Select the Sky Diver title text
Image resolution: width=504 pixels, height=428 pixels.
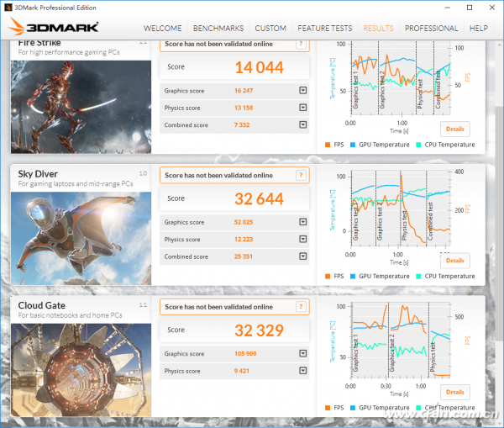[38, 174]
